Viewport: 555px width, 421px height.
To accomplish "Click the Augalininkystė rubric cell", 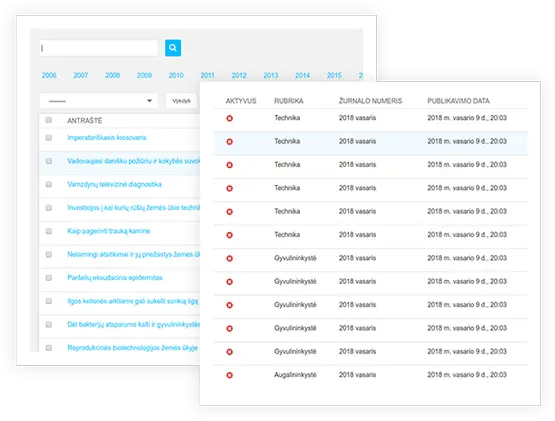I will point(295,375).
